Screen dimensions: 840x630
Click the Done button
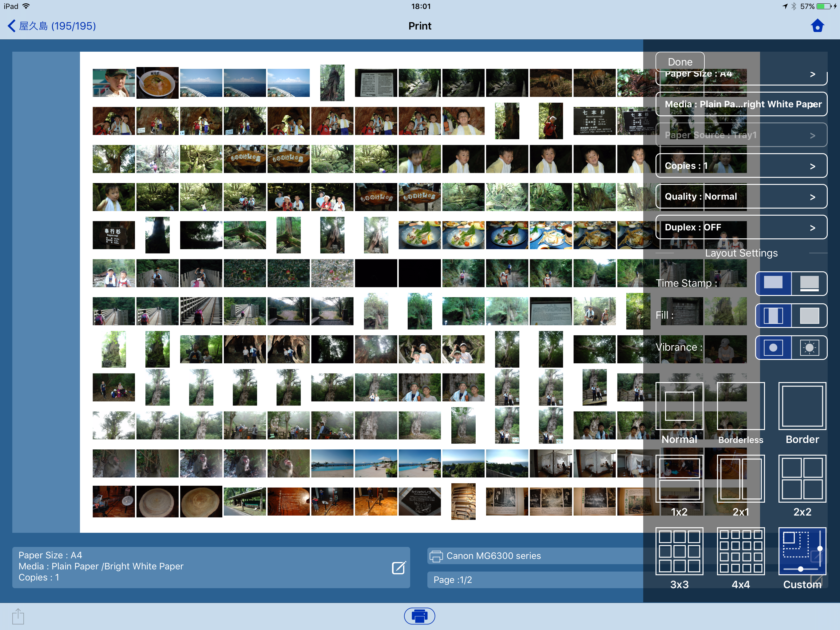click(x=680, y=62)
